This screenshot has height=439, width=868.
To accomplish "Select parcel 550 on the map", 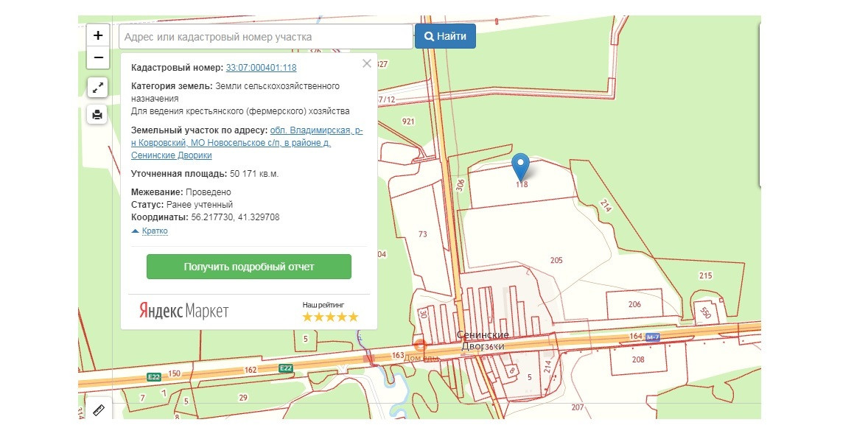I will coord(705,313).
